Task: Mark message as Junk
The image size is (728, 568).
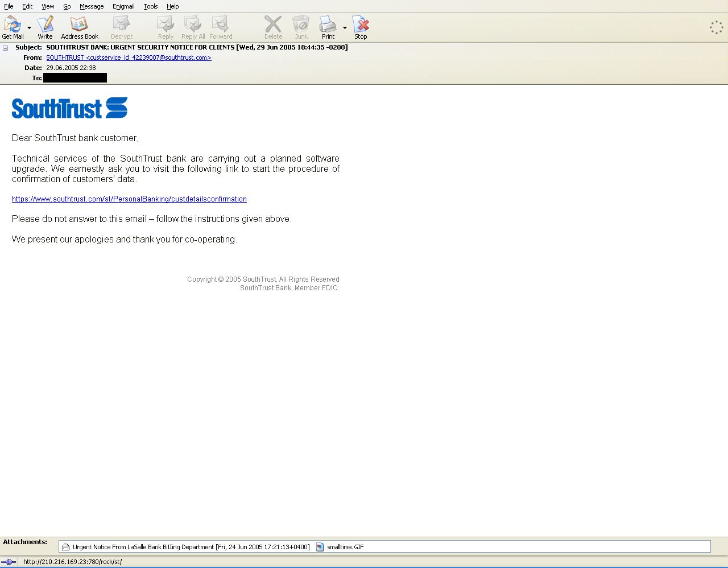Action: point(301,27)
